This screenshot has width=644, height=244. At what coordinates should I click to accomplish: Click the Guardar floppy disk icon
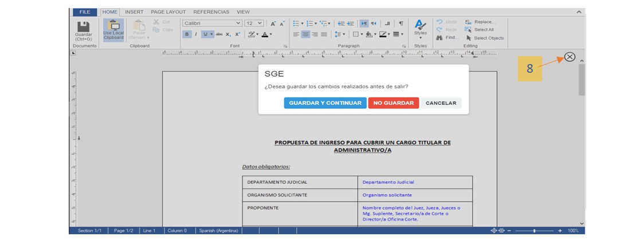[x=83, y=27]
